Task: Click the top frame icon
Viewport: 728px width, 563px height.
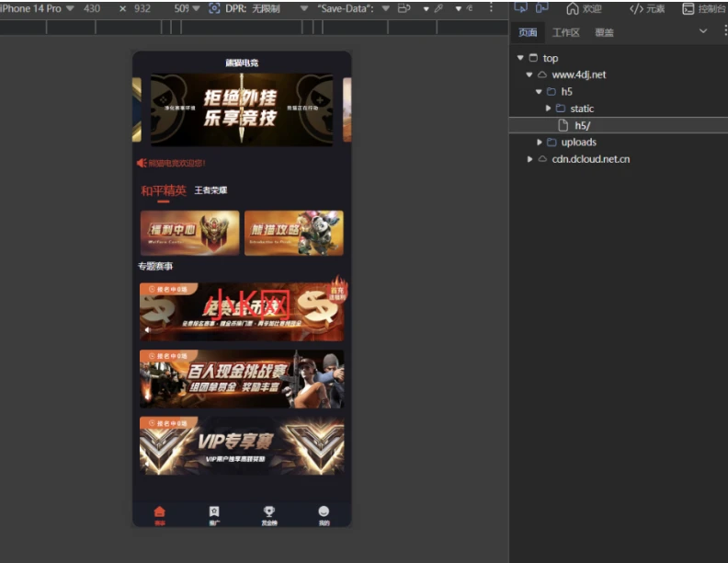Action: click(x=533, y=58)
